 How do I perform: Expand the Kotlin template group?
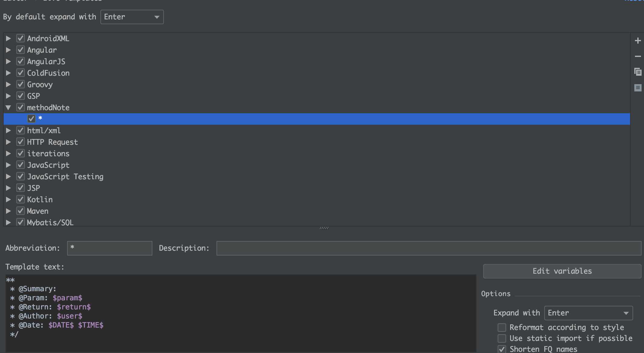click(x=8, y=200)
